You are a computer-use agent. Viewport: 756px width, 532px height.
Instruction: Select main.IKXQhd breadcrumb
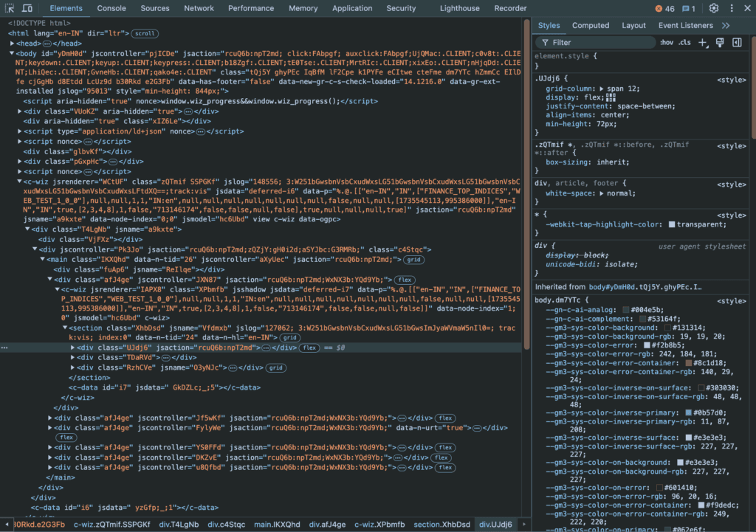[277, 525]
